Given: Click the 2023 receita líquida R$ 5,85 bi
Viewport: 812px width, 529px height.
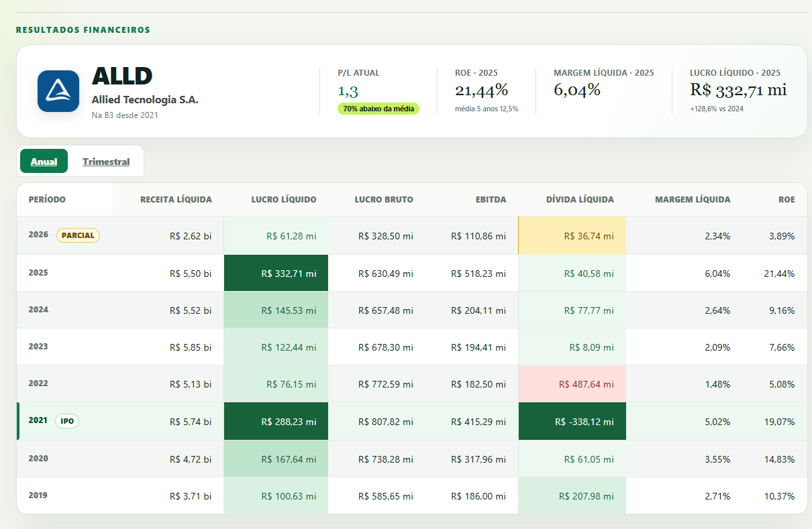Looking at the screenshot, I should point(191,347).
